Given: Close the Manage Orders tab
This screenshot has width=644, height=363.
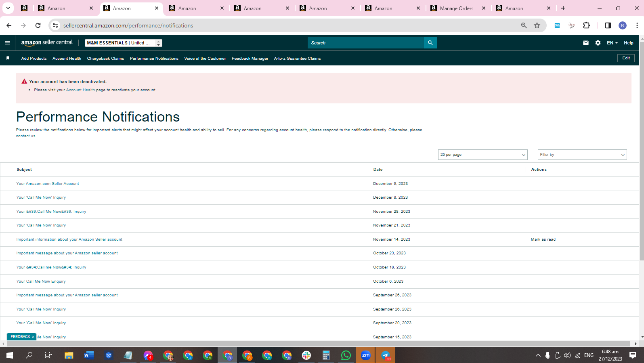Looking at the screenshot, I should 484,8.
